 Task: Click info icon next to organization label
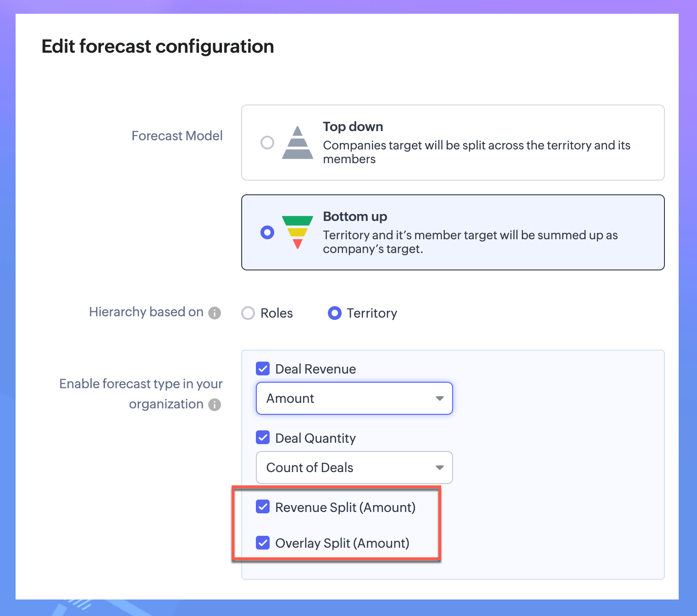(x=215, y=405)
